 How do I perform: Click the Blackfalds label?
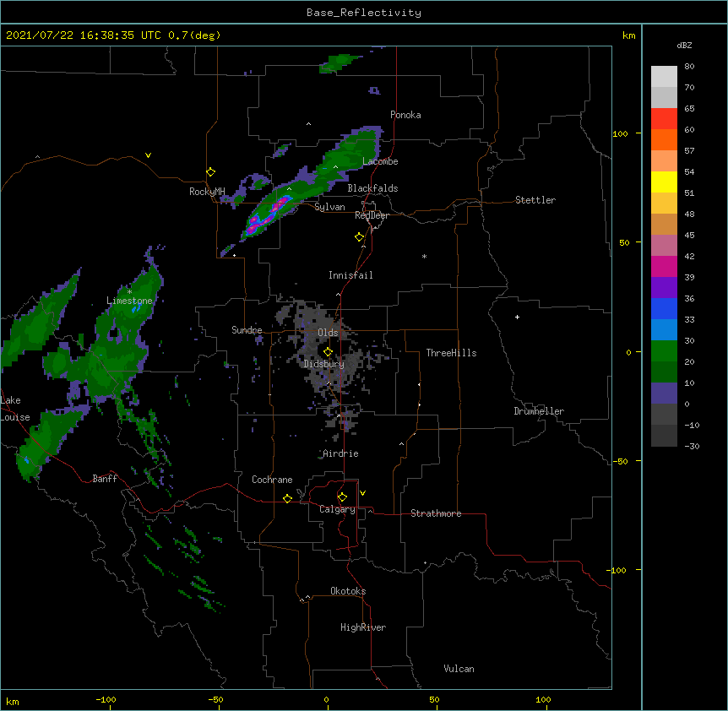coord(372,188)
